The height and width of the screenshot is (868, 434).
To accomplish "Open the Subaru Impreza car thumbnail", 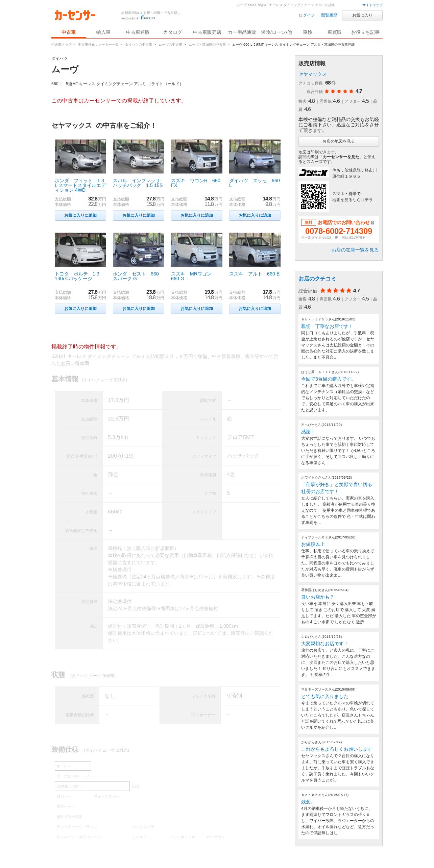I will click(139, 156).
